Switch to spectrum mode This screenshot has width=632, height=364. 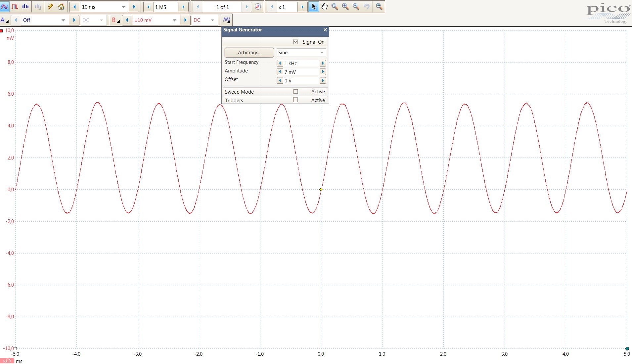(x=25, y=7)
